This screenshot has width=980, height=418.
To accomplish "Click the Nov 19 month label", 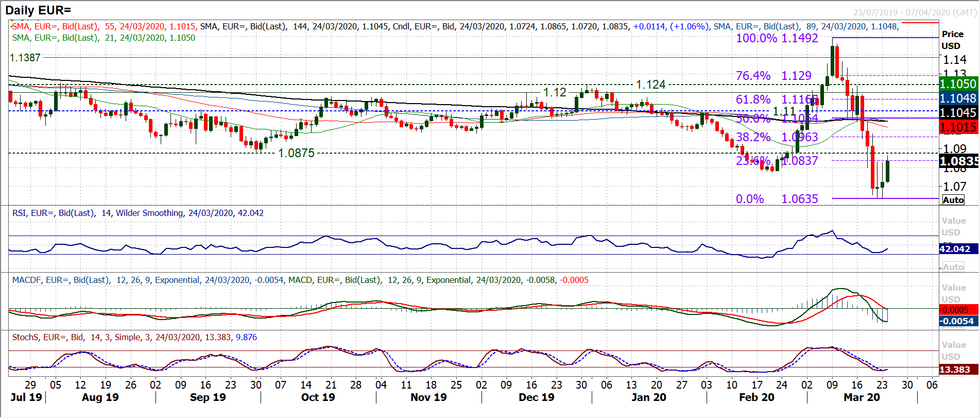I will [x=428, y=397].
